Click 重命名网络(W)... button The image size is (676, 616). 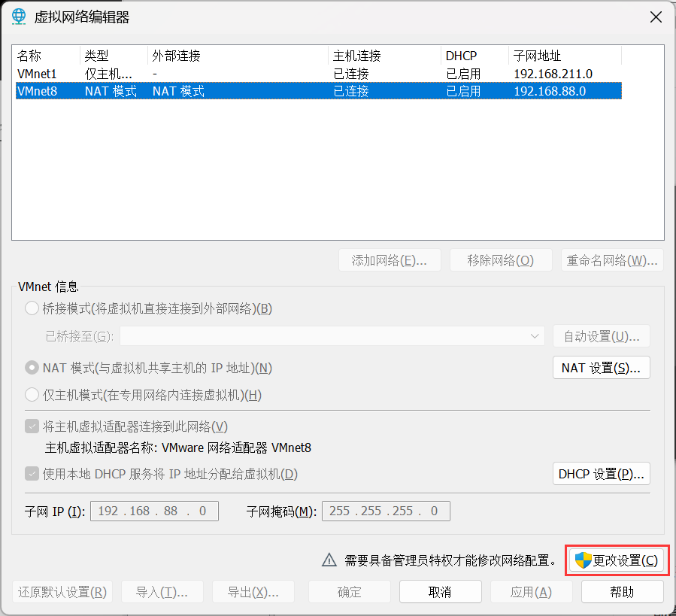[612, 260]
